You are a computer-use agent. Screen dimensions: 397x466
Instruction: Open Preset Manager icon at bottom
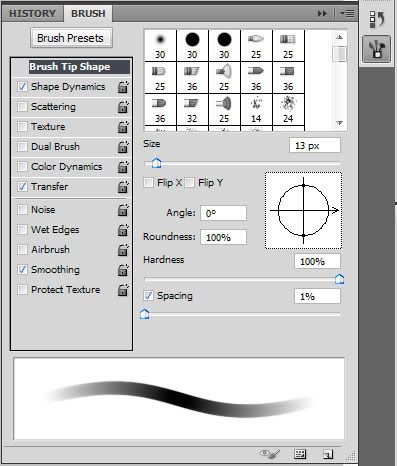point(300,454)
